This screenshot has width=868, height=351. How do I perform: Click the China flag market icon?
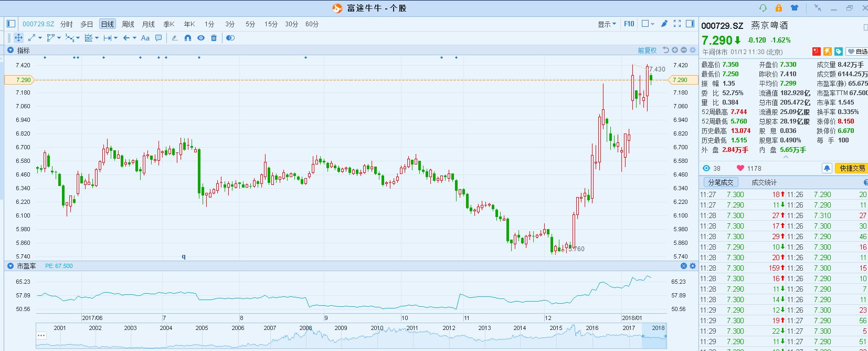[x=816, y=51]
